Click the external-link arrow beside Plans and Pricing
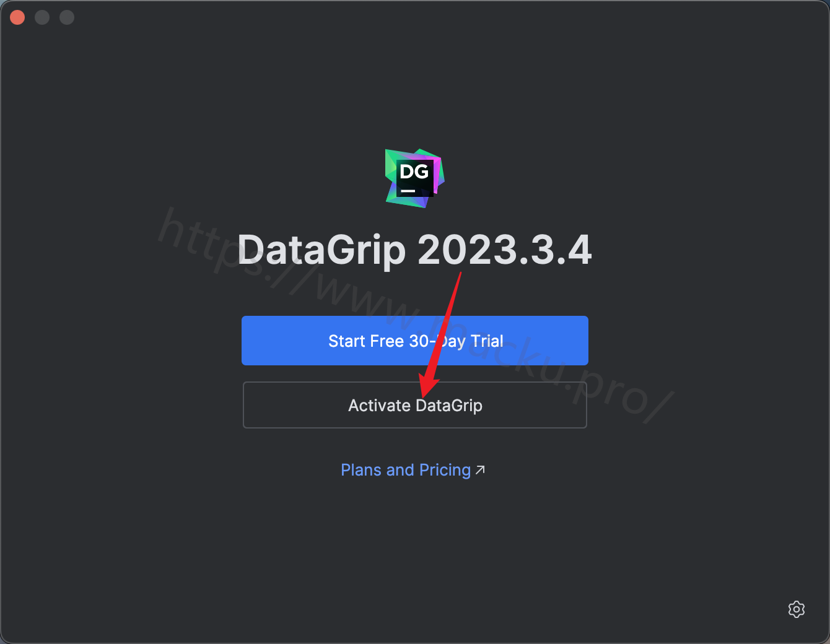This screenshot has width=830, height=644. tap(480, 470)
